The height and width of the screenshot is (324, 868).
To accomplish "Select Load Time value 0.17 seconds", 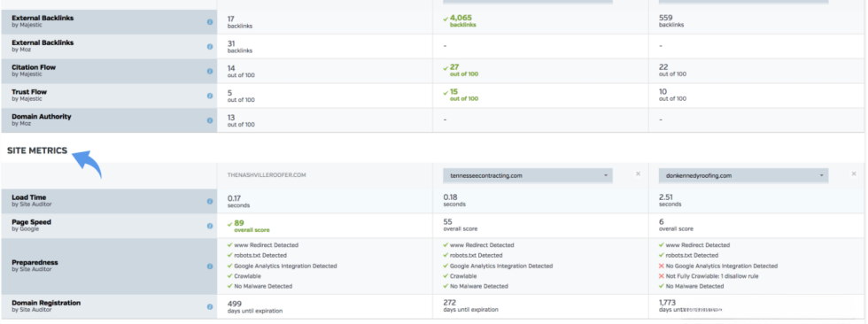I will pyautogui.click(x=238, y=201).
